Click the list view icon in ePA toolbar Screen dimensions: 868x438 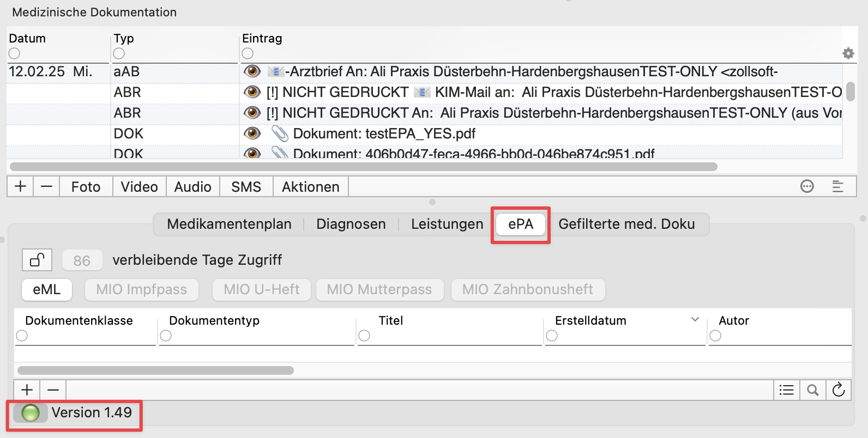coord(786,390)
